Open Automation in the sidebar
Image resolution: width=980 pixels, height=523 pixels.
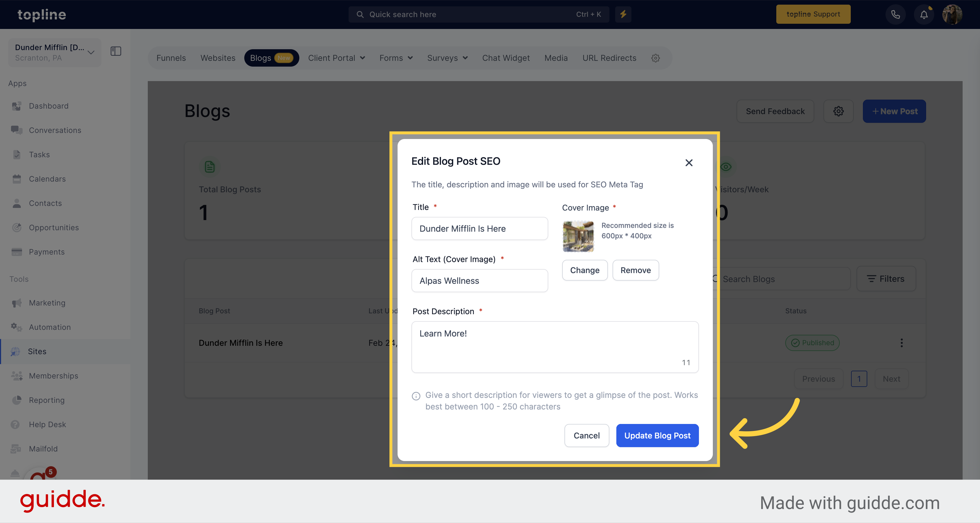pyautogui.click(x=50, y=327)
